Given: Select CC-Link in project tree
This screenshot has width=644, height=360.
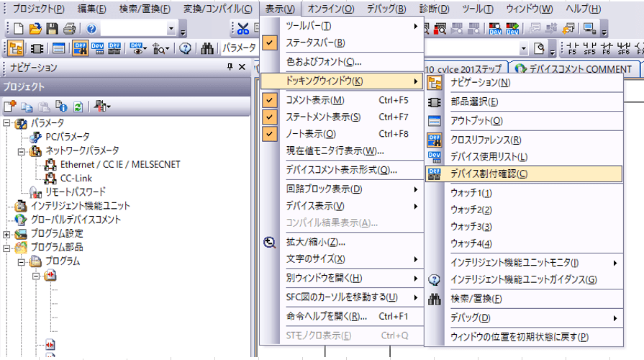Looking at the screenshot, I should pyautogui.click(x=76, y=179).
